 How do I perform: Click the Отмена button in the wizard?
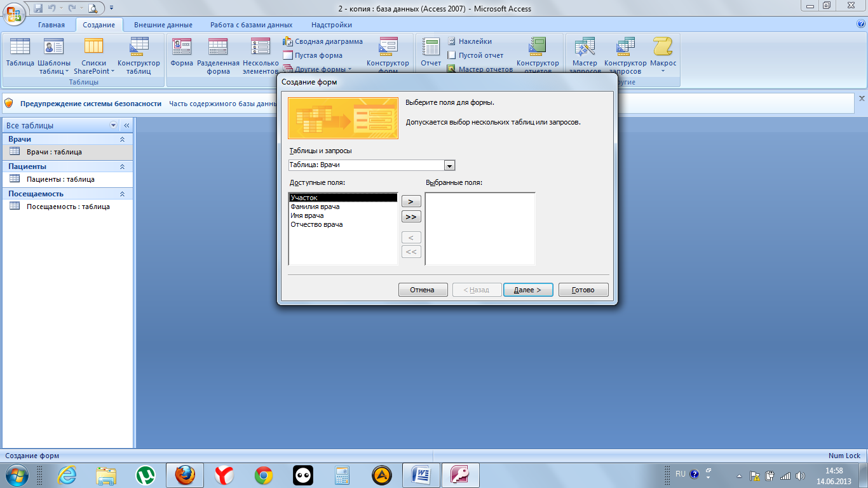(423, 290)
